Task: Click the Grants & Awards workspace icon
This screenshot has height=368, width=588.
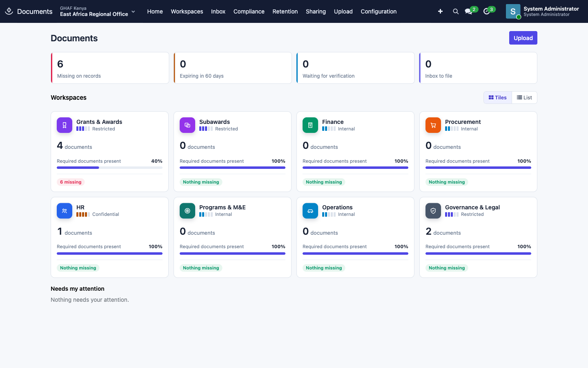Action: (x=65, y=125)
